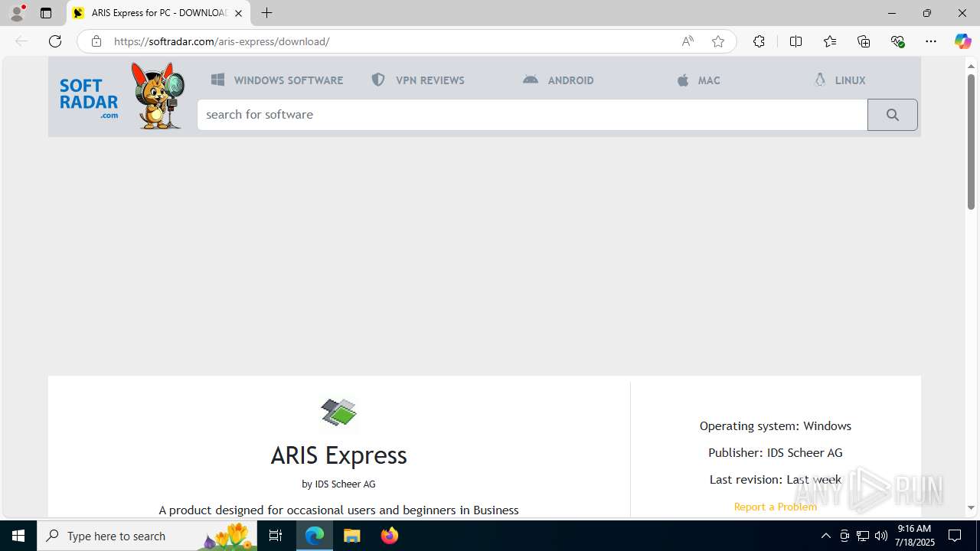
Task: Go to Soft Radar home logo
Action: pyautogui.click(x=89, y=99)
